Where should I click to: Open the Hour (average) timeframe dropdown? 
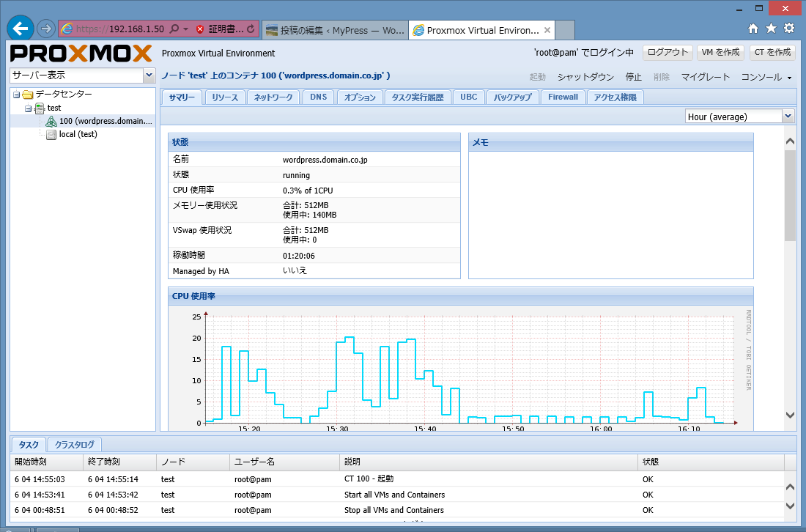(788, 117)
